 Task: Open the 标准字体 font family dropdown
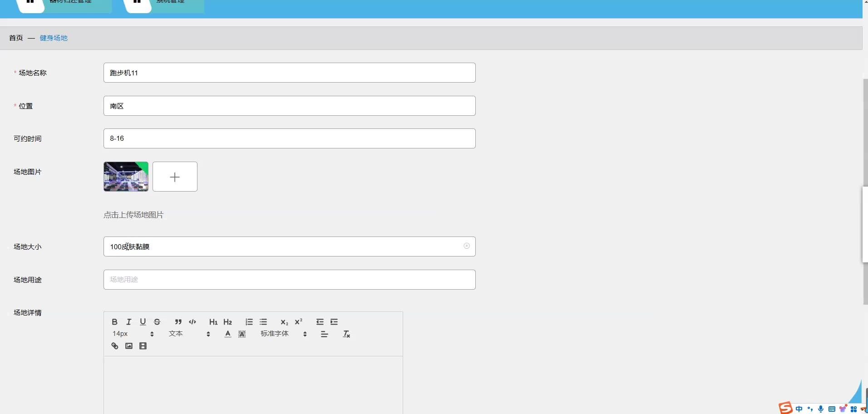tap(284, 334)
